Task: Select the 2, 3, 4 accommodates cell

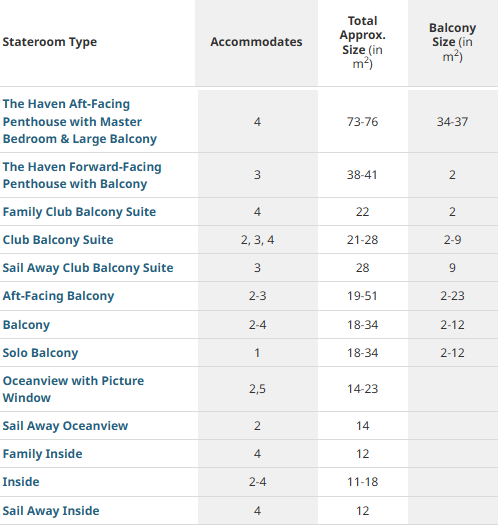Action: click(257, 240)
